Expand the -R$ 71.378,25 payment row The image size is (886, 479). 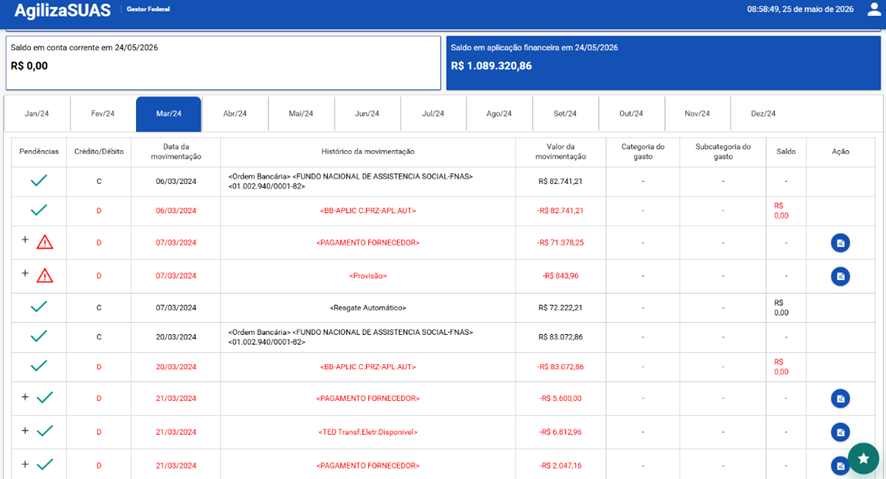25,240
